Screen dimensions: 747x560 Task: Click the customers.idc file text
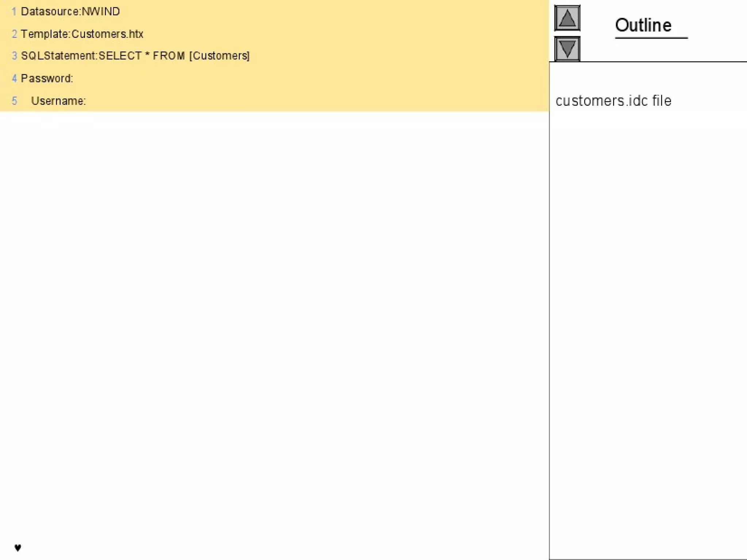point(613,101)
